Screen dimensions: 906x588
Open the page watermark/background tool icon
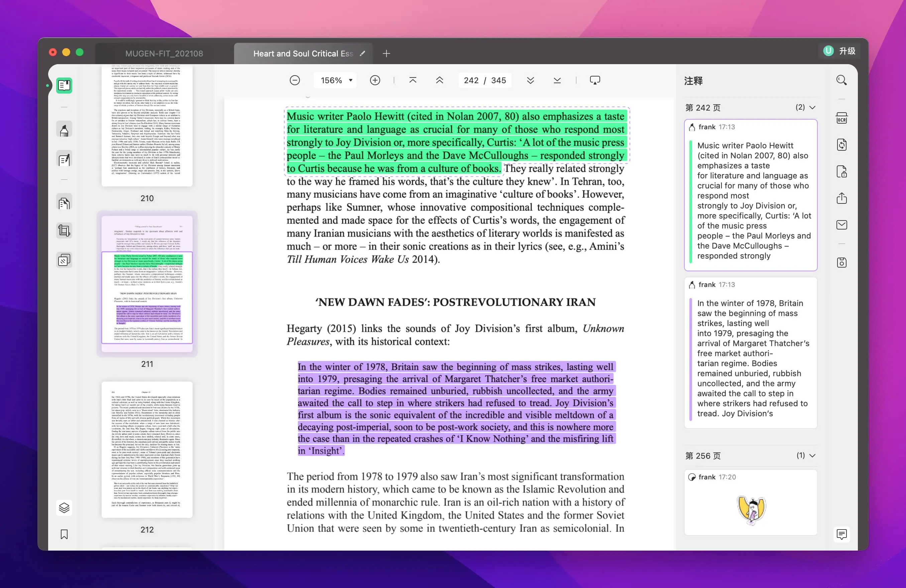[64, 260]
